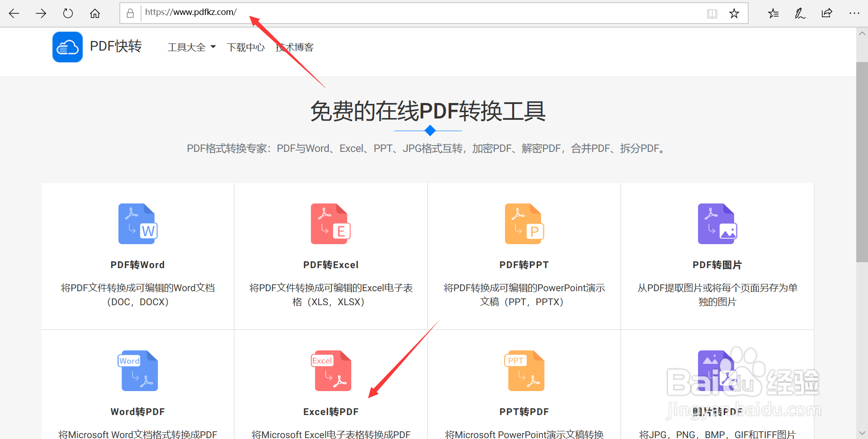Click the 图片转PDF icon
Viewport: 868px width, 439px height.
pyautogui.click(x=718, y=371)
